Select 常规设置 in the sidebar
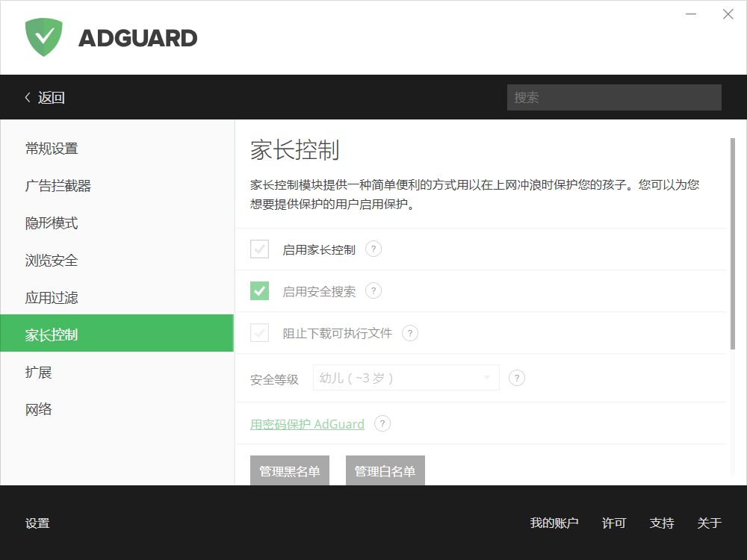Viewport: 747px width, 560px height. pos(117,148)
